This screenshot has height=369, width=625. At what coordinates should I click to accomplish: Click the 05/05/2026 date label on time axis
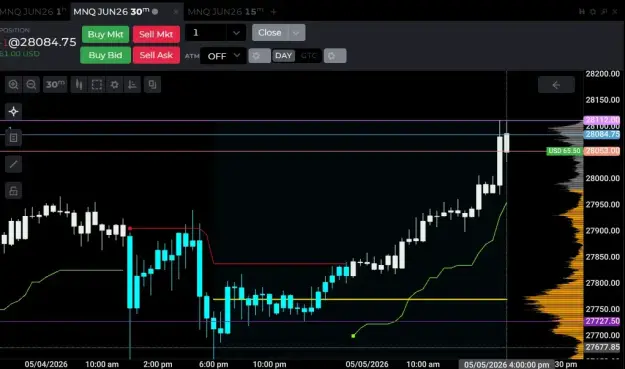coord(367,364)
